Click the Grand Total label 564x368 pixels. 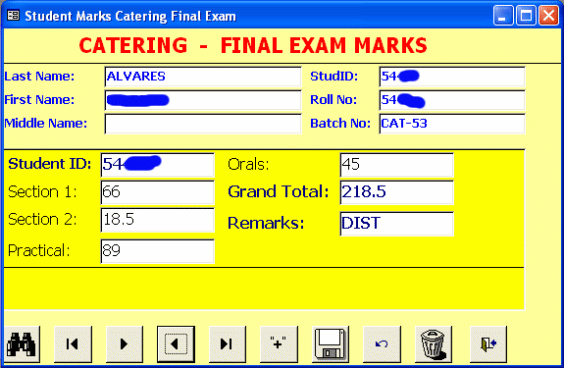click(278, 191)
